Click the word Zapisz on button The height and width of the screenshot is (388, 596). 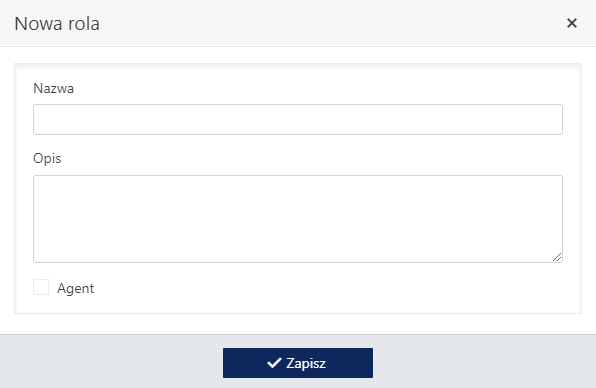(x=306, y=363)
